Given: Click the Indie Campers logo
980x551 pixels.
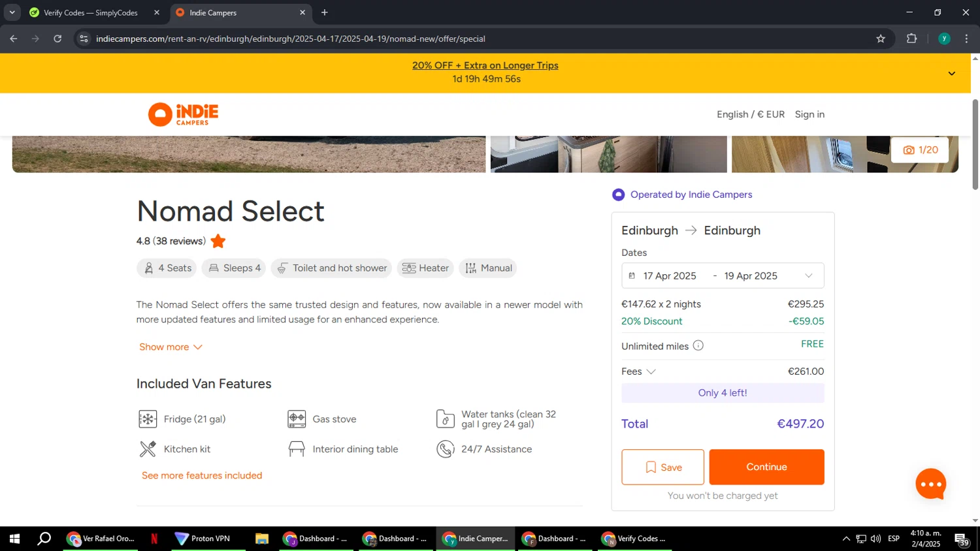Looking at the screenshot, I should coord(184,114).
